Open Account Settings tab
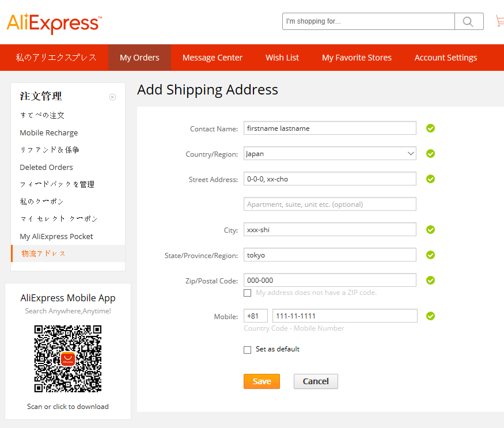This screenshot has height=428, width=504. tap(445, 58)
